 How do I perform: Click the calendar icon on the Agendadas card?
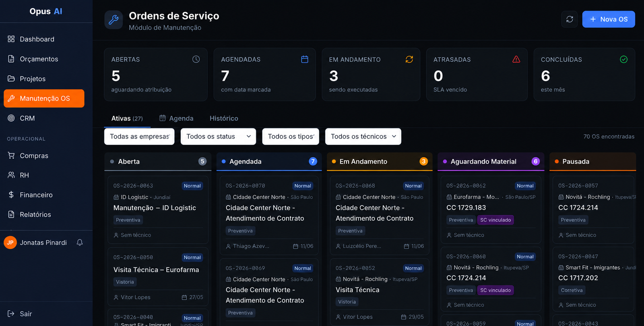(x=305, y=59)
